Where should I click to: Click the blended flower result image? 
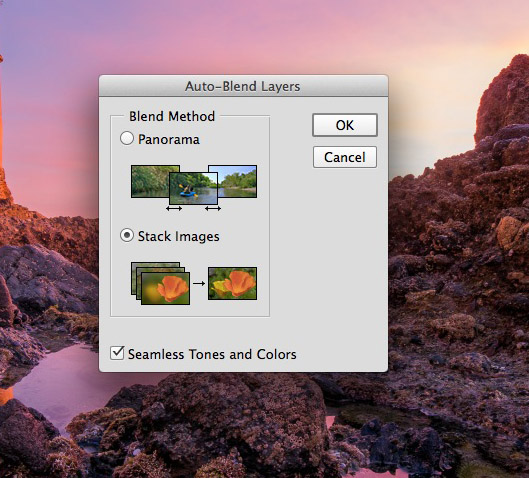coord(232,283)
